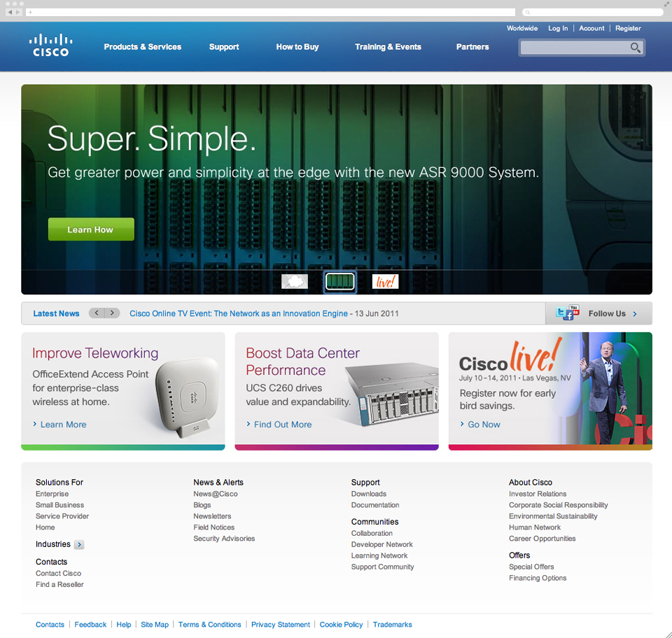
Task: Click the social media icons cluster
Action: coord(568,313)
